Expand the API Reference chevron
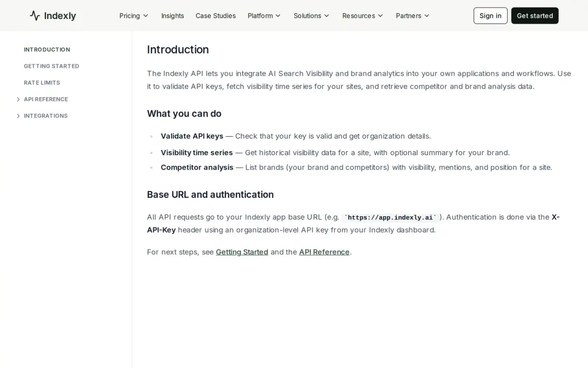Viewport: 588px width, 368px height. click(x=18, y=99)
